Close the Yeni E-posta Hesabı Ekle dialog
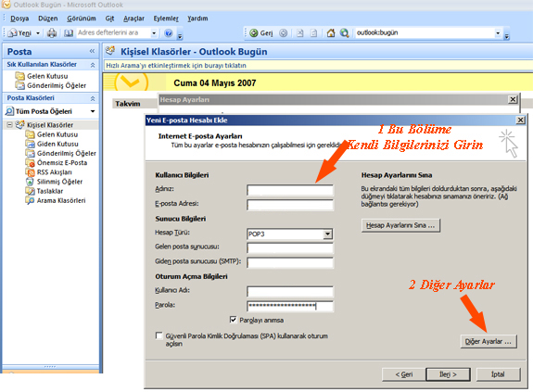 520,120
